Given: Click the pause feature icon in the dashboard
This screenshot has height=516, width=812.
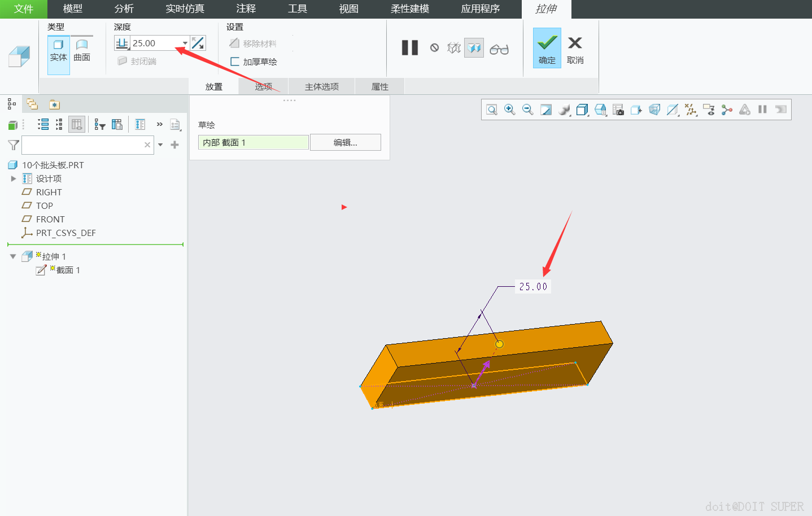Looking at the screenshot, I should tap(409, 48).
